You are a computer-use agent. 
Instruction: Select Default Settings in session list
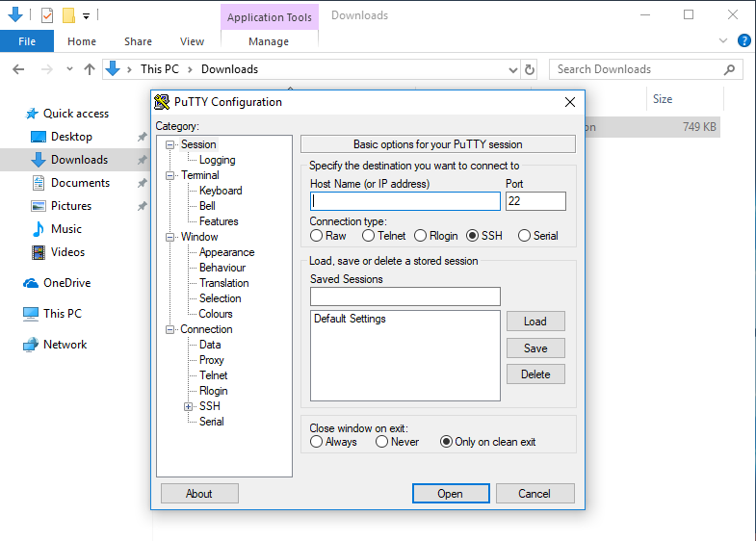tap(350, 319)
